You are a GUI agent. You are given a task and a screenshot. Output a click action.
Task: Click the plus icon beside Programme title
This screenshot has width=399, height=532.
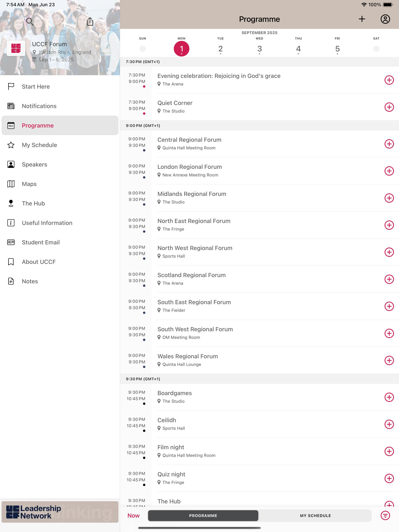[362, 19]
